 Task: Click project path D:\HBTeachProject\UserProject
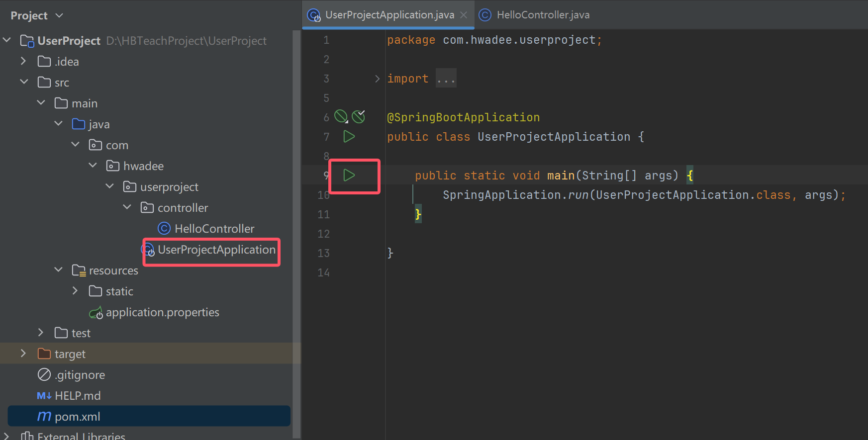point(186,41)
